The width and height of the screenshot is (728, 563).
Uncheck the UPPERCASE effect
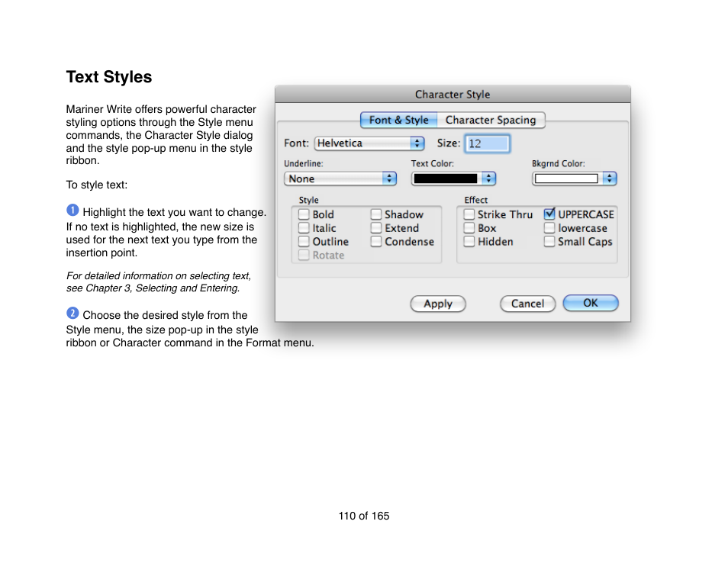tap(549, 214)
